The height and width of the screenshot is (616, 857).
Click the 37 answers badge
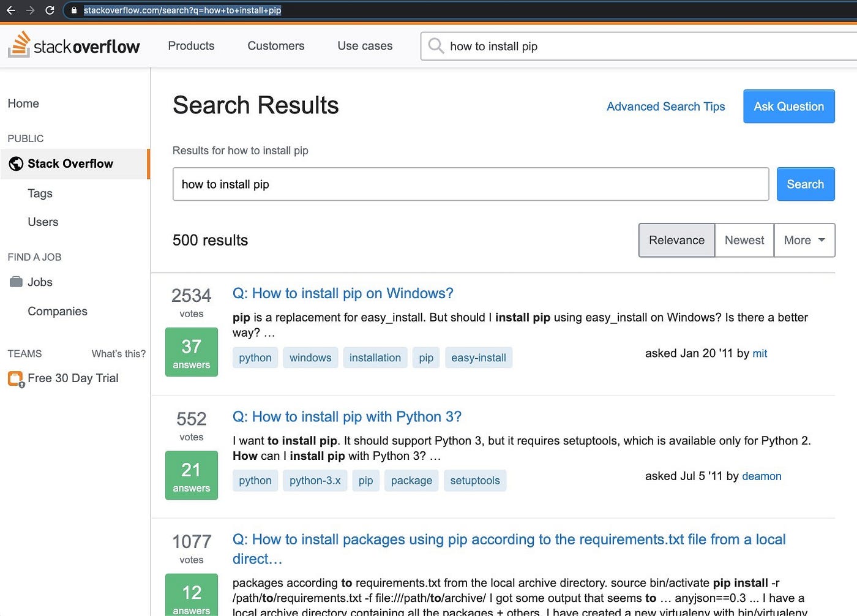pyautogui.click(x=192, y=352)
